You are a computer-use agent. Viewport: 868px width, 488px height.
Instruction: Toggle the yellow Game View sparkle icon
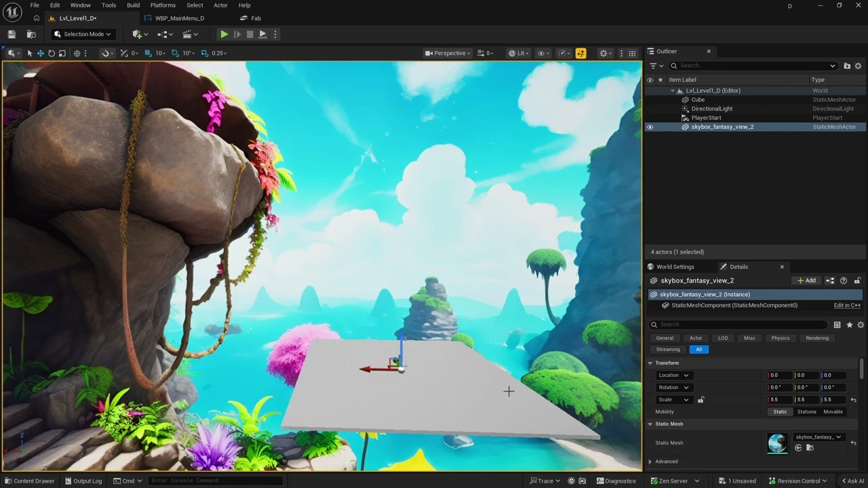(x=580, y=53)
